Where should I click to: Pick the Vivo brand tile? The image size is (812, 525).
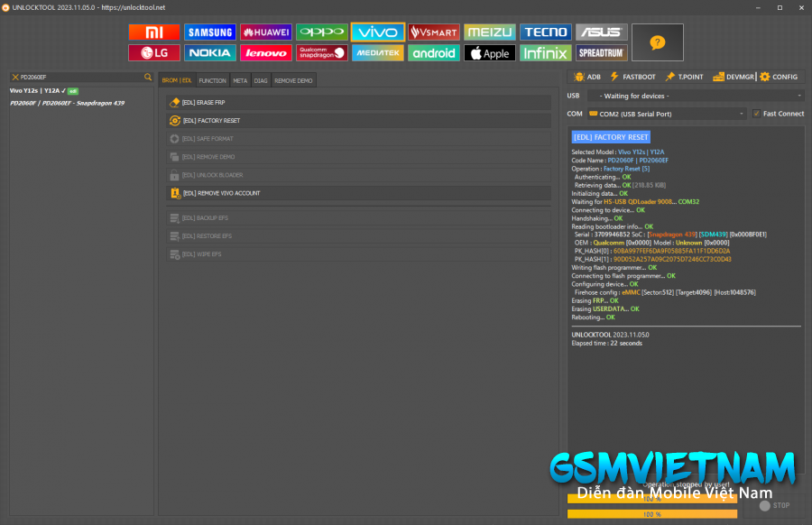point(377,32)
